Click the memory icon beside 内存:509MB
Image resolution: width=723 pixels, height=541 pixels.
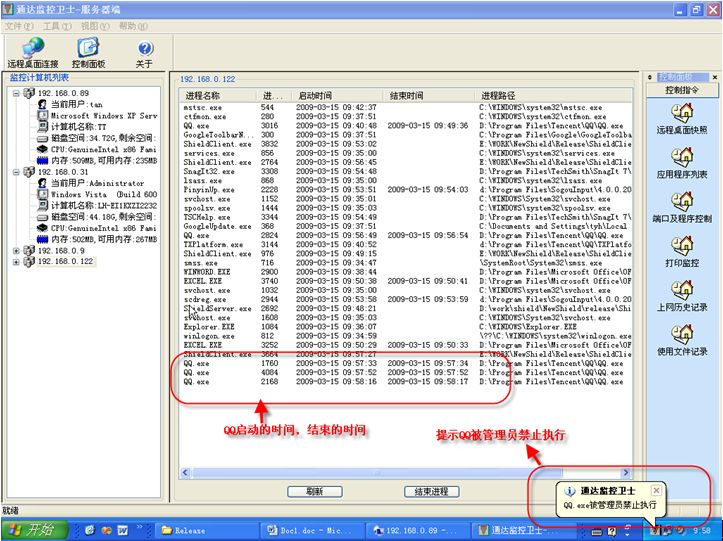(x=42, y=161)
